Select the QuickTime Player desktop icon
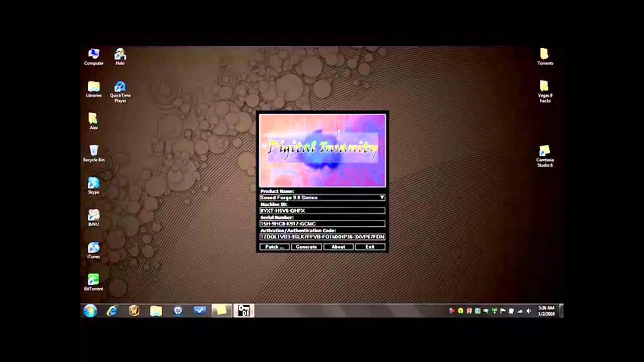Screen dimensions: 644x362 (120, 92)
